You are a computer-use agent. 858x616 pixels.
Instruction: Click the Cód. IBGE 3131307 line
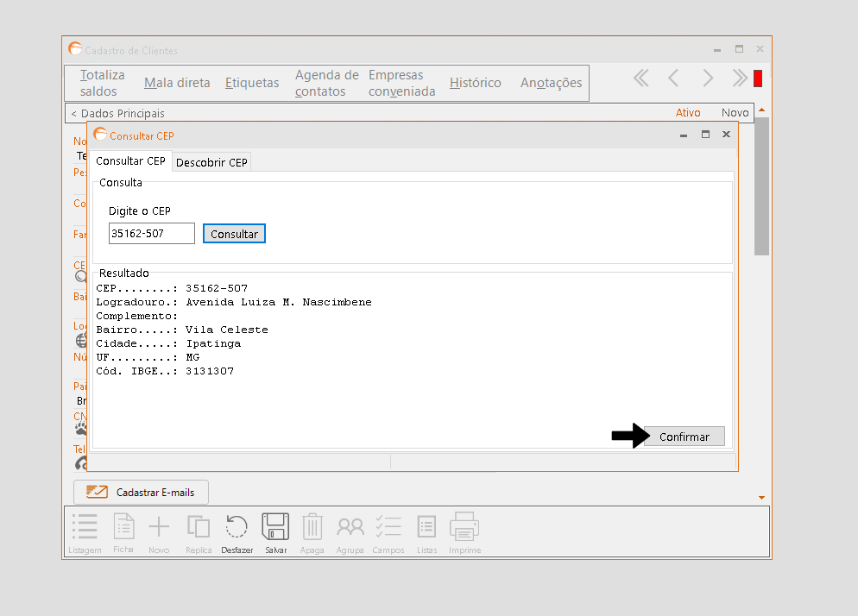click(x=165, y=371)
